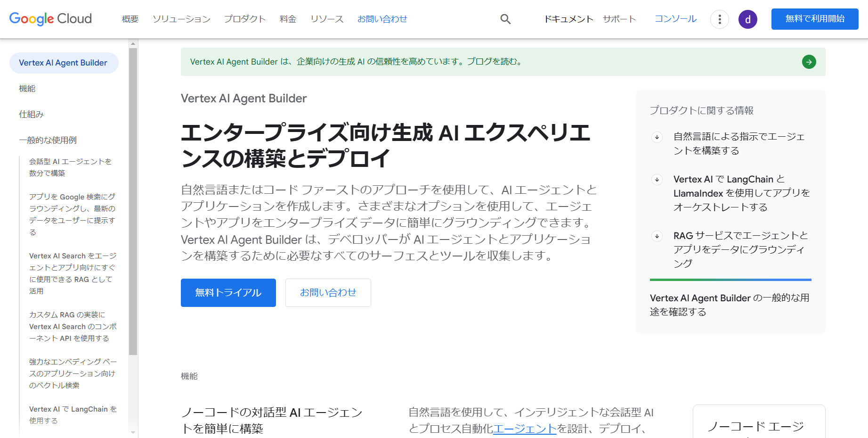The height and width of the screenshot is (438, 868).
Task: Click the sidebar scrollbar up arrow
Action: [x=133, y=43]
